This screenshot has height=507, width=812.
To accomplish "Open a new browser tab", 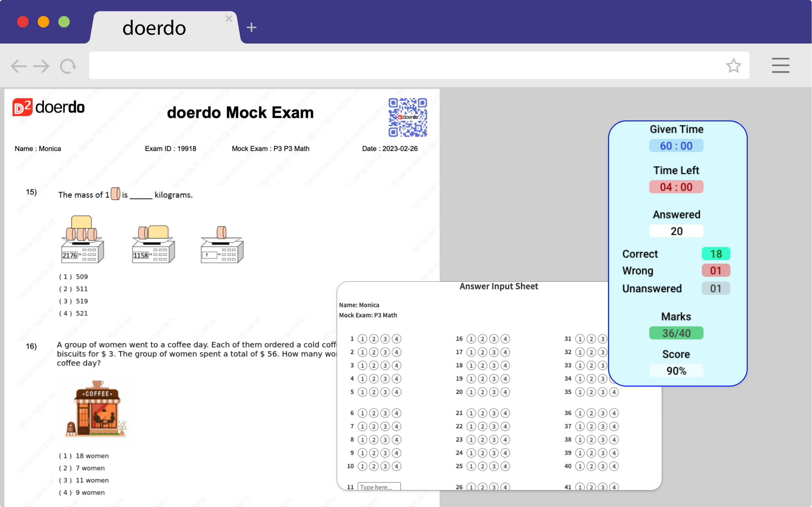I will click(252, 28).
